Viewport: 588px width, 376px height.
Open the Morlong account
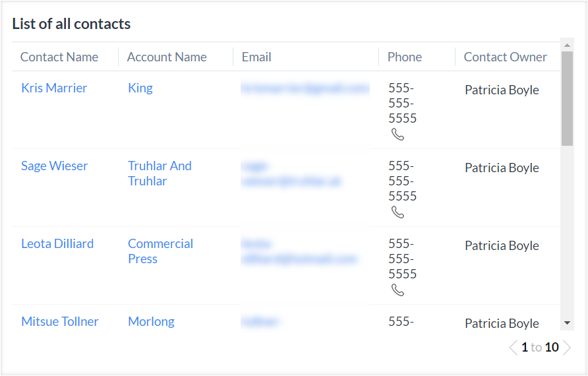coord(151,321)
